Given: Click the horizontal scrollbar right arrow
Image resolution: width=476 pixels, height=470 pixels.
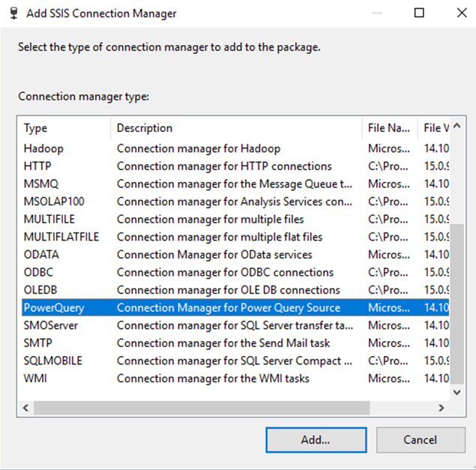Looking at the screenshot, I should tap(442, 409).
